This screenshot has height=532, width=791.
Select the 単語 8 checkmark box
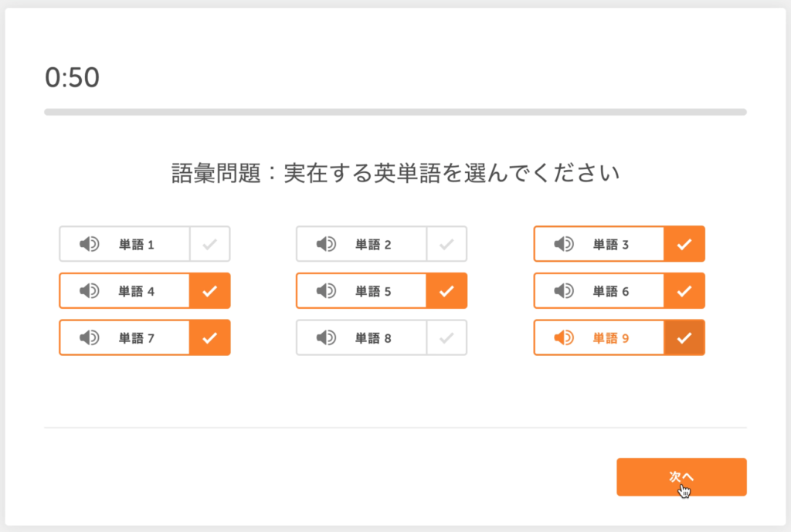(447, 337)
